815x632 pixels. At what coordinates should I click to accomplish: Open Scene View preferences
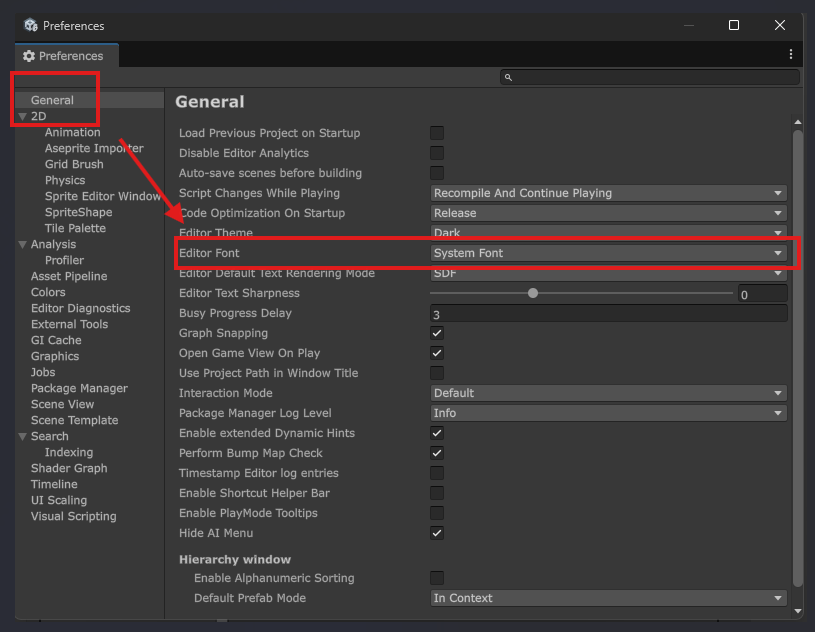62,404
